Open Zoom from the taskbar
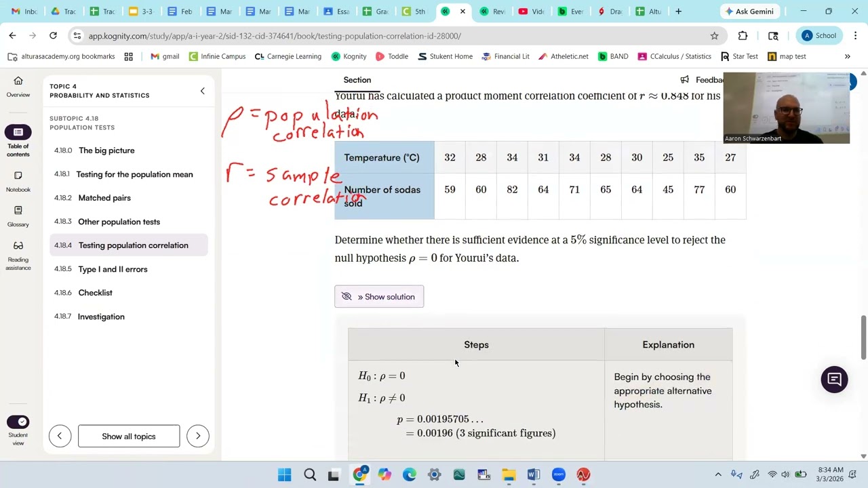Viewport: 868px width, 488px height. [x=558, y=475]
